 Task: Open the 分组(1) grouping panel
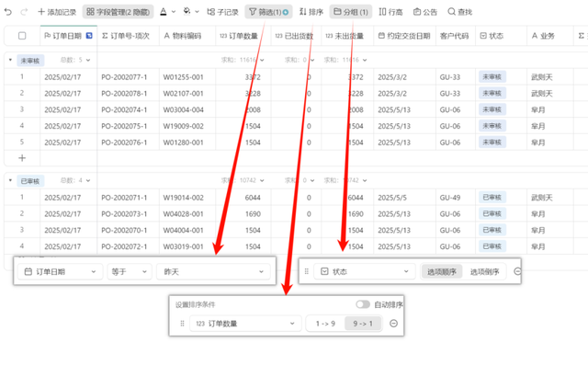[351, 12]
